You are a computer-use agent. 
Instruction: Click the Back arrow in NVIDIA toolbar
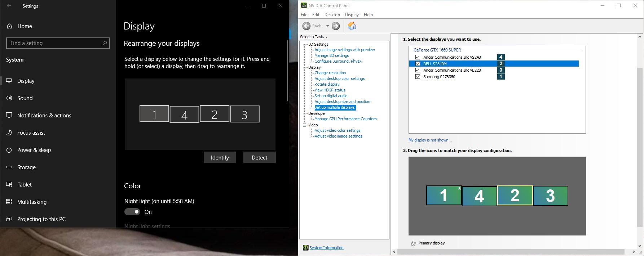coord(306,26)
